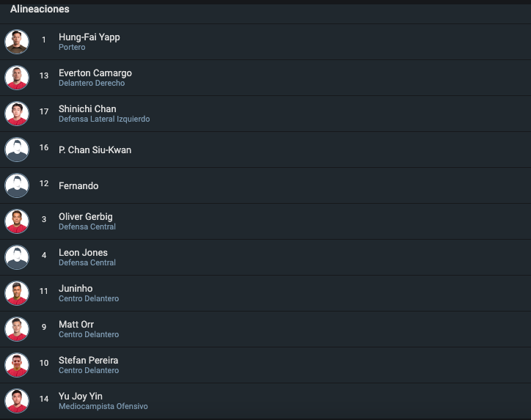Click Stefan Pereira's avatar image
The height and width of the screenshot is (420, 531).
pyautogui.click(x=17, y=364)
